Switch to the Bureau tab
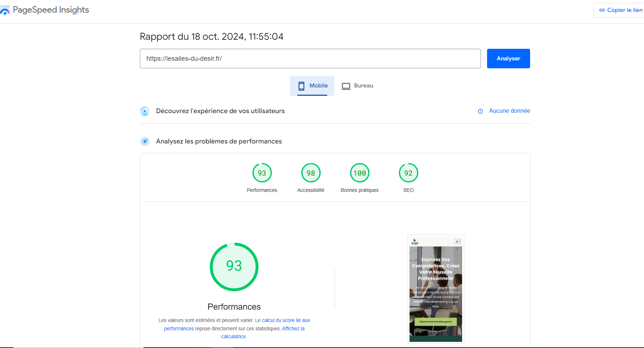 pyautogui.click(x=357, y=86)
